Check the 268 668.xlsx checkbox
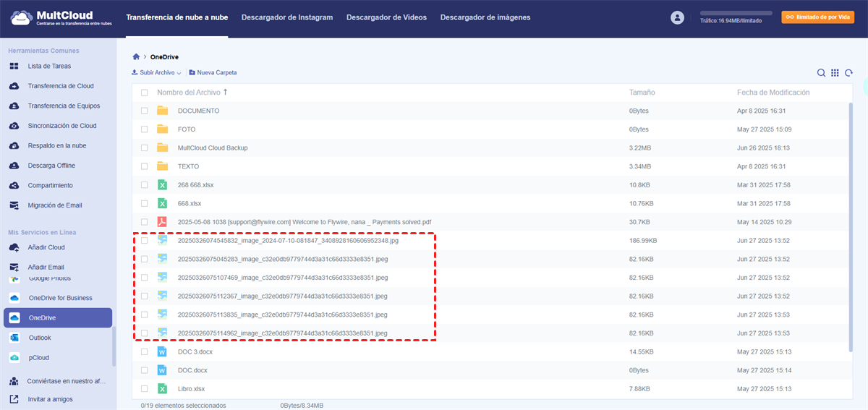This screenshot has height=410, width=868. (x=145, y=185)
